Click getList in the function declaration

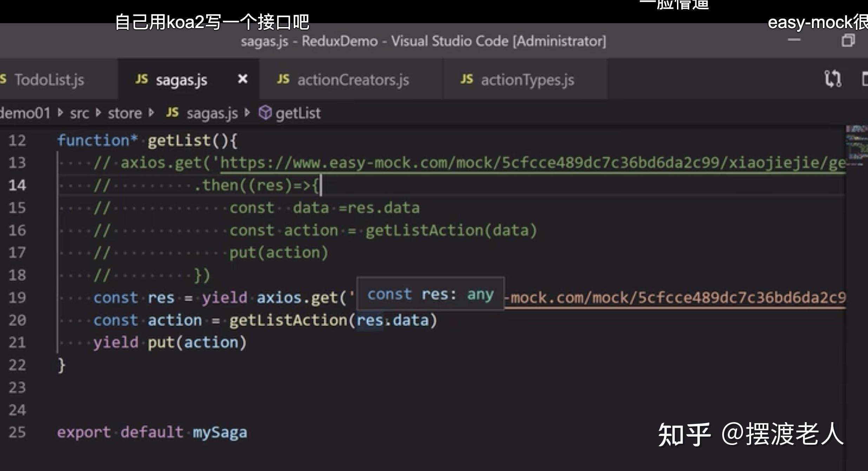[179, 141]
